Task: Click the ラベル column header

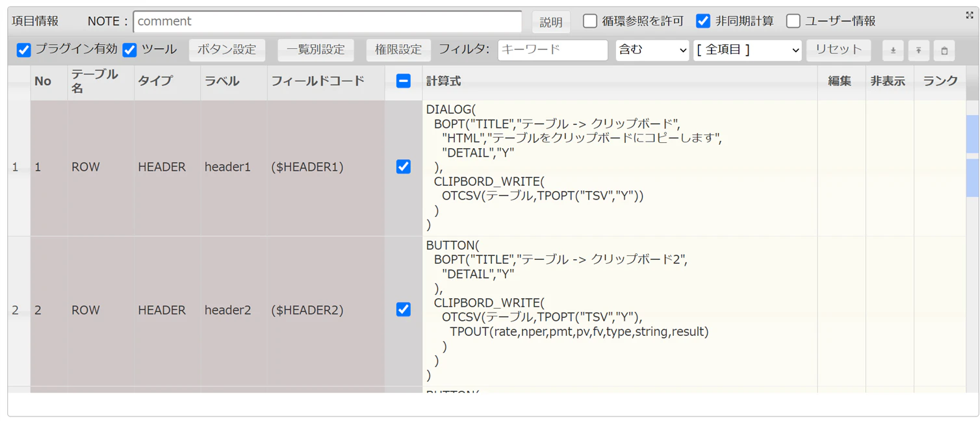Action: tap(233, 81)
